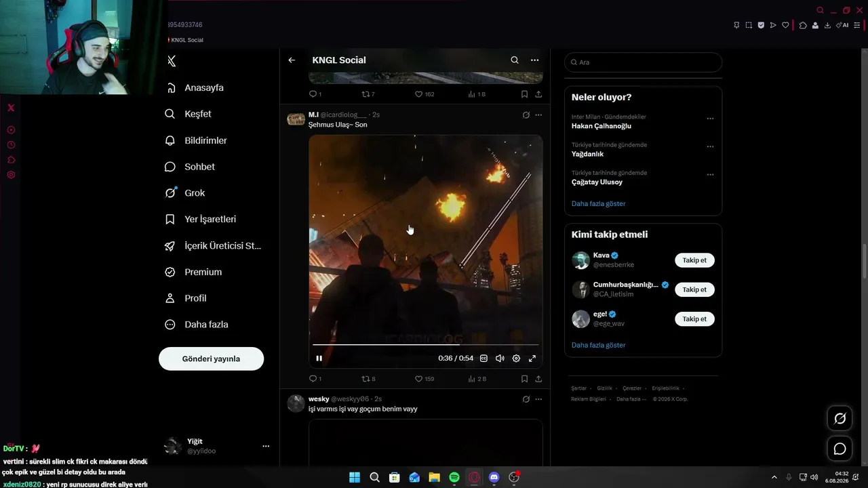This screenshot has height=488, width=868.
Task: Open account menu next to Yiğit
Action: 266,446
